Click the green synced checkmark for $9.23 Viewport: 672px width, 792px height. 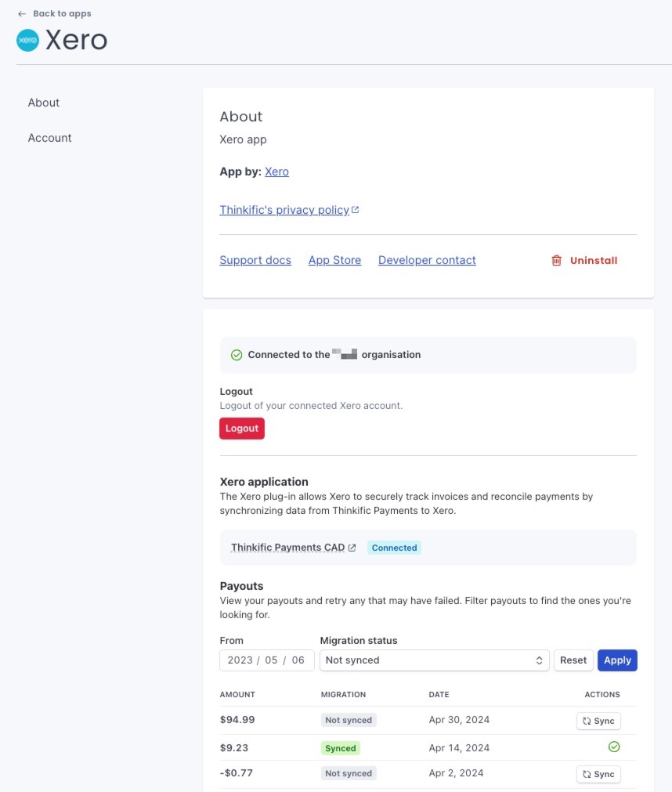(x=614, y=747)
